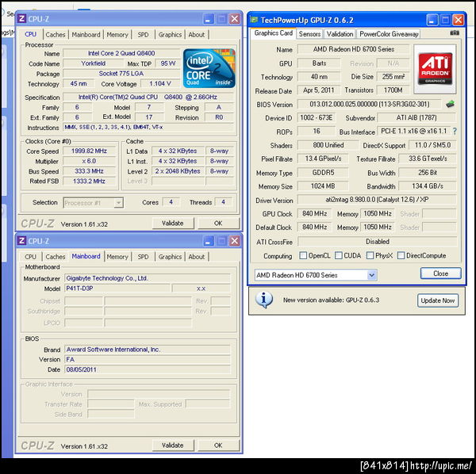The width and height of the screenshot is (476, 474).
Task: Click the motherboard model P41T-D3P
Action: click(117, 288)
